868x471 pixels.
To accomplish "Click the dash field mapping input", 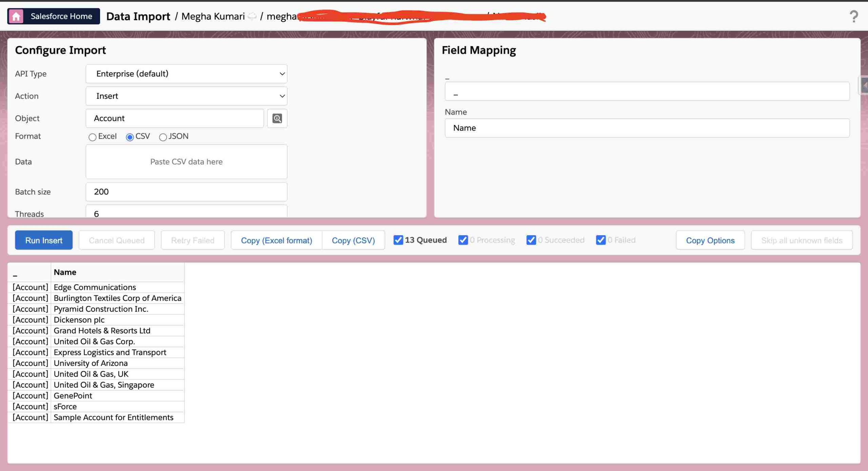I will [647, 91].
